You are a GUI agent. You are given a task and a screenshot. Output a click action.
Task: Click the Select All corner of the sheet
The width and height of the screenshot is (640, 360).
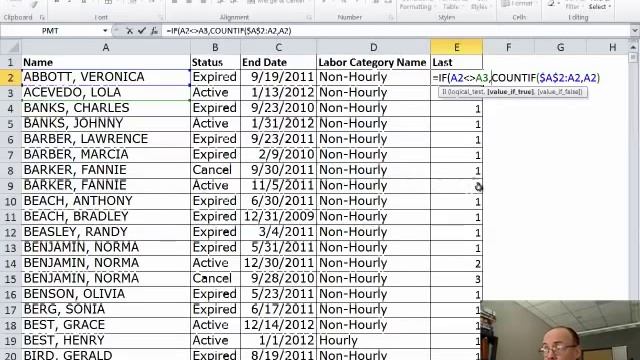[10, 47]
